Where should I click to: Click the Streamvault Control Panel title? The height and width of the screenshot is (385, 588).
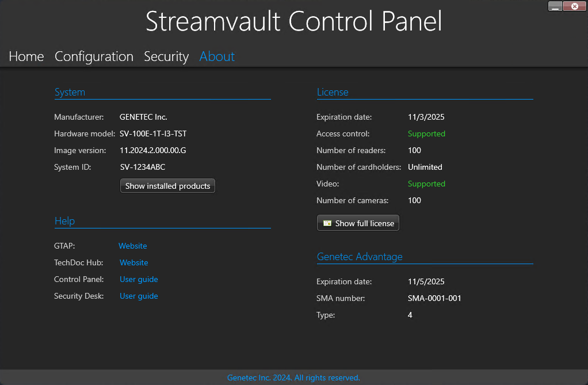click(293, 21)
